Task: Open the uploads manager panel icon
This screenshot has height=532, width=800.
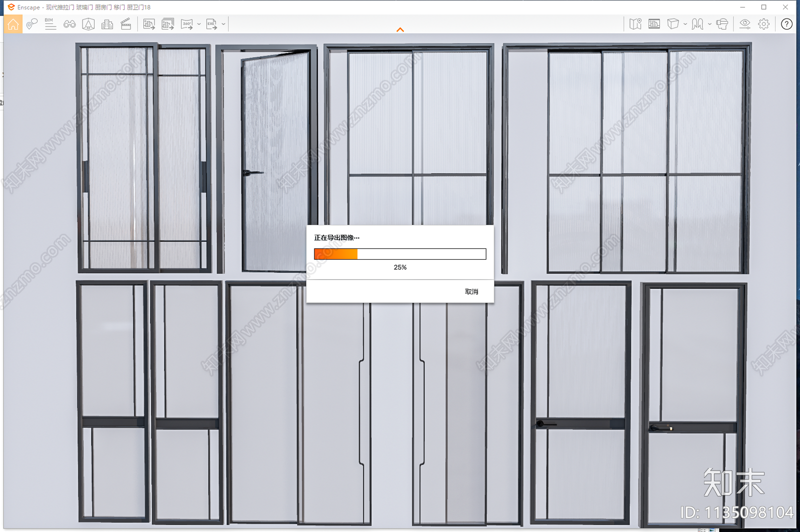Action: tap(654, 24)
